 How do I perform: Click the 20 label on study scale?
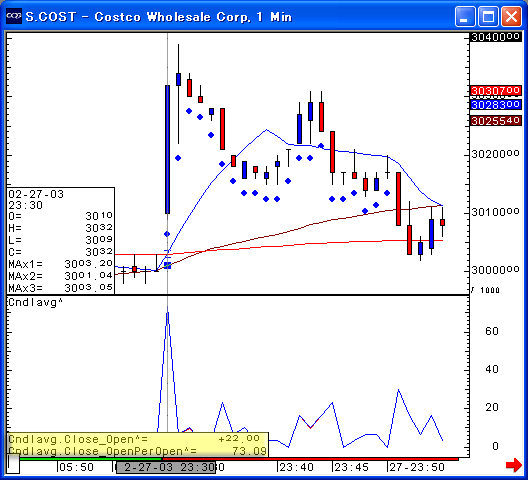click(x=492, y=408)
